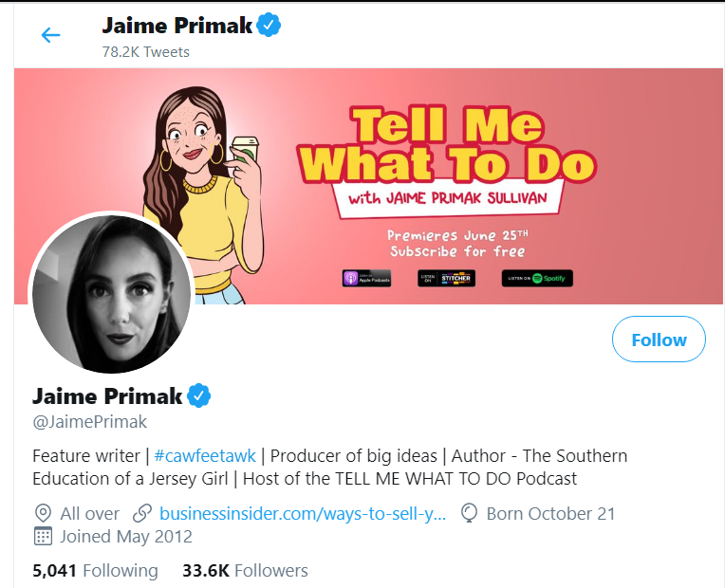The image size is (725, 588).
Task: Click the joined calendar icon
Action: point(42,537)
